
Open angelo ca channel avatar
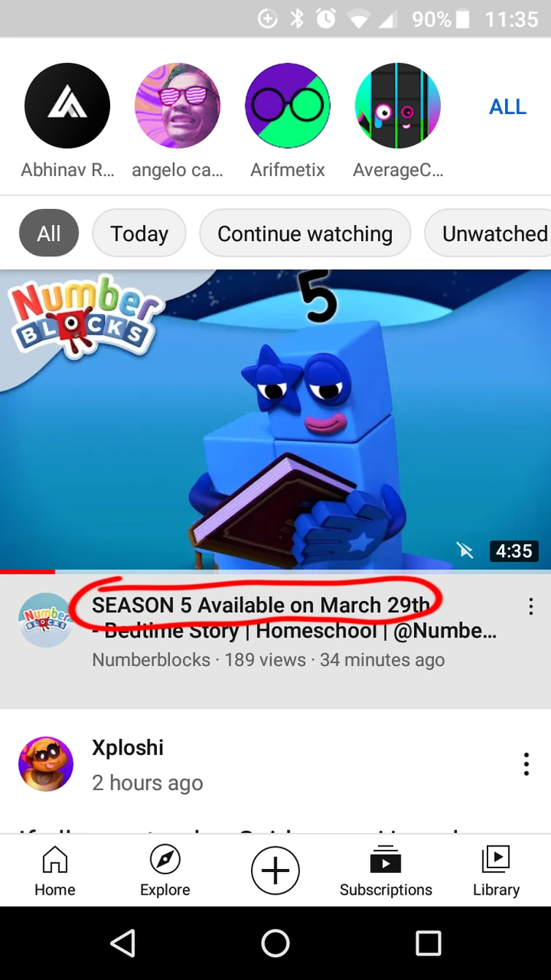point(177,106)
